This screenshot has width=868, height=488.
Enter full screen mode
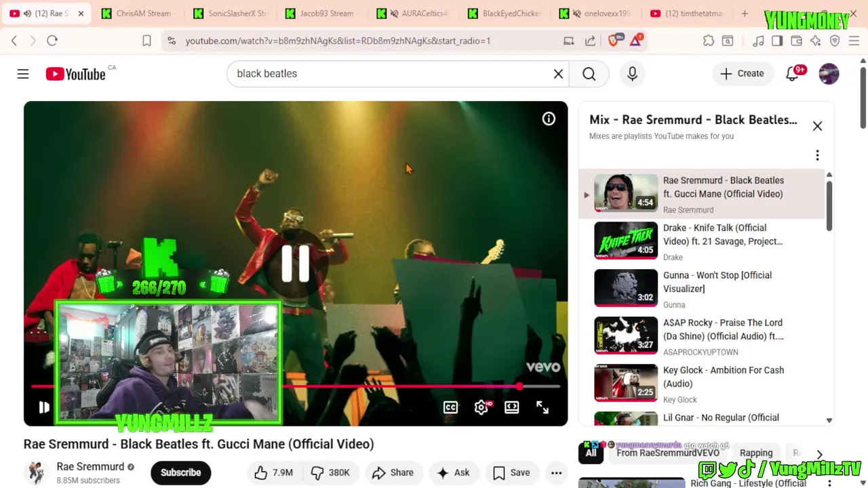(x=542, y=407)
